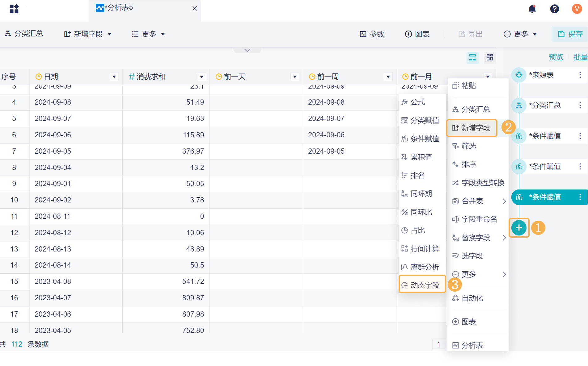Select 离群分析 in the submenu
This screenshot has height=366, width=588.
coord(422,267)
